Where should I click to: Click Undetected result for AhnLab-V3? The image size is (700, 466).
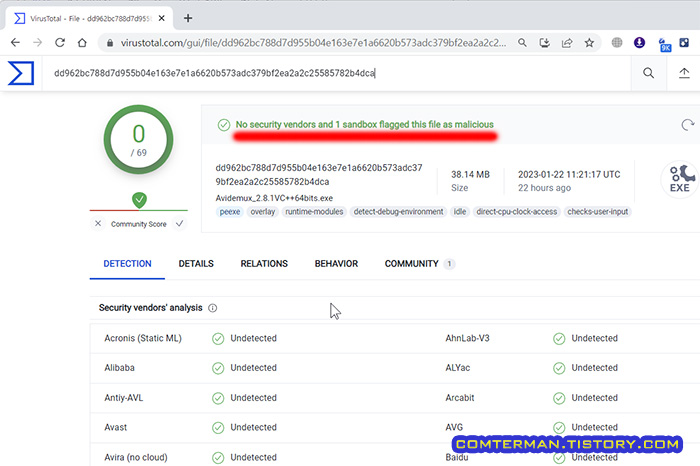(594, 338)
